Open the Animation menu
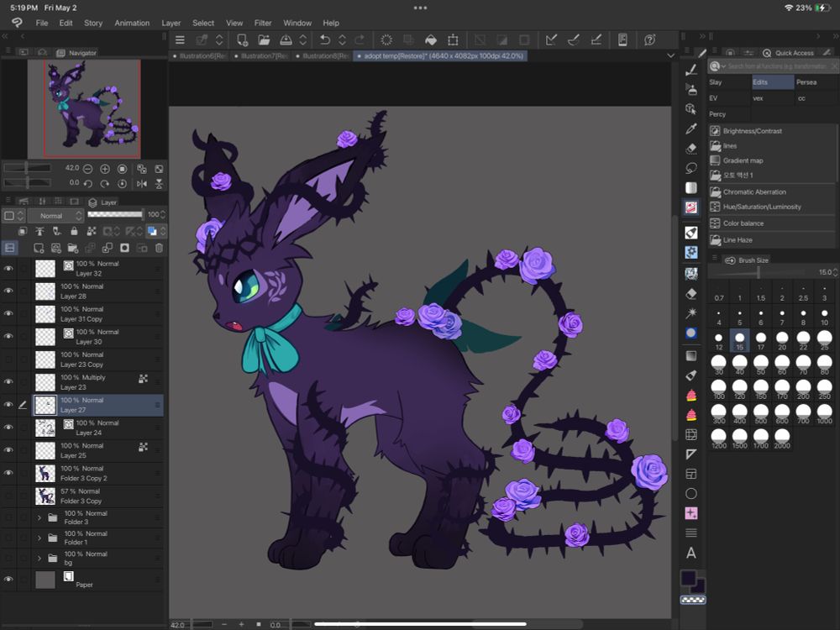The height and width of the screenshot is (630, 840). pos(132,23)
